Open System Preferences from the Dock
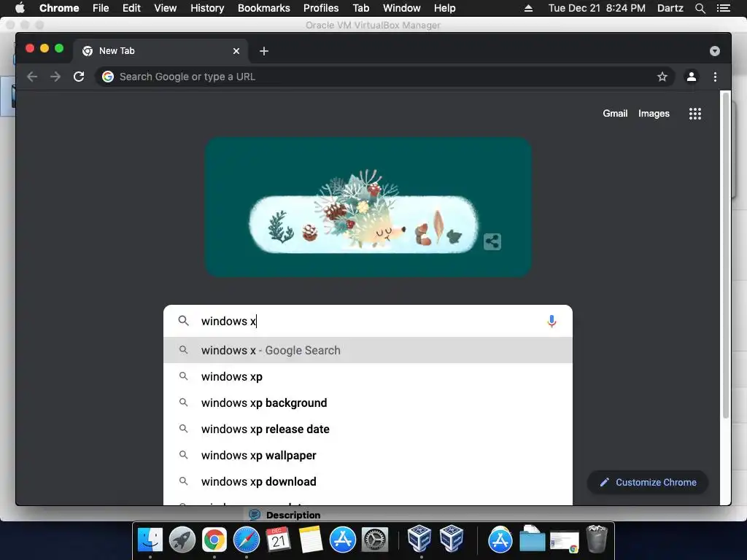This screenshot has height=560, width=747. (375, 540)
